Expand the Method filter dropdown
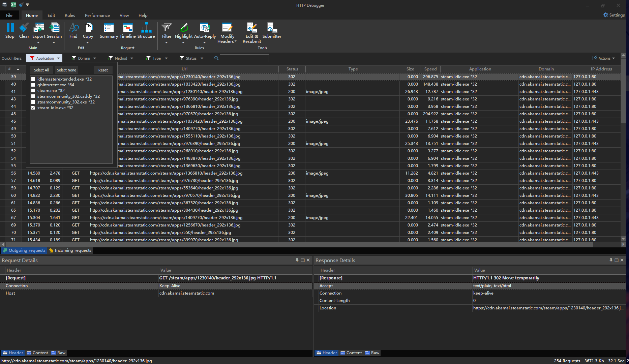This screenshot has width=629, height=364. [x=120, y=58]
